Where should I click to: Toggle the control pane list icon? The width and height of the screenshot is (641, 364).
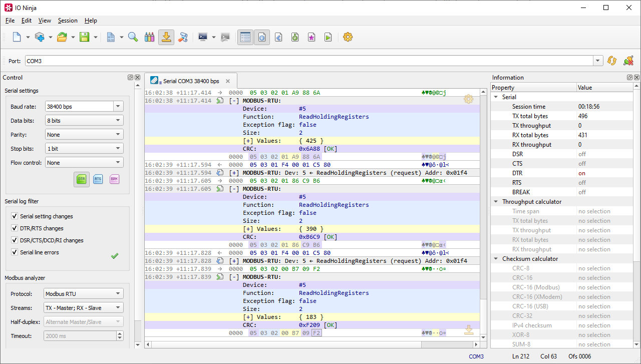pyautogui.click(x=245, y=37)
